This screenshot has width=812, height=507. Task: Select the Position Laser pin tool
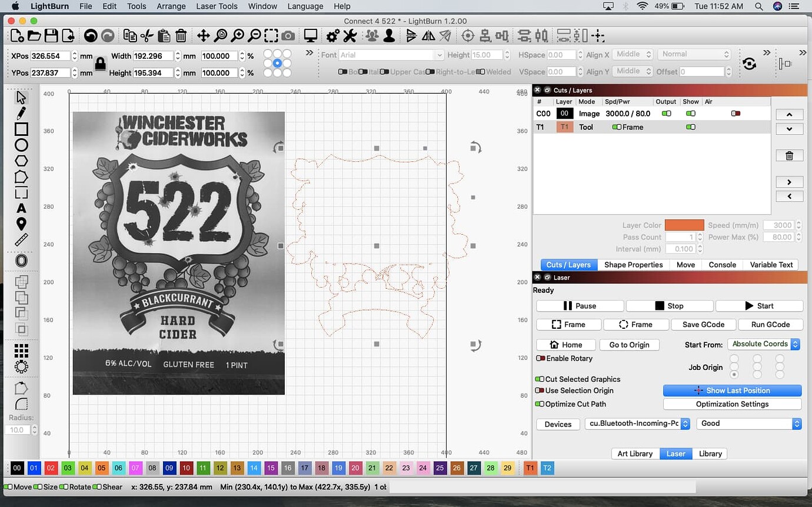click(21, 224)
